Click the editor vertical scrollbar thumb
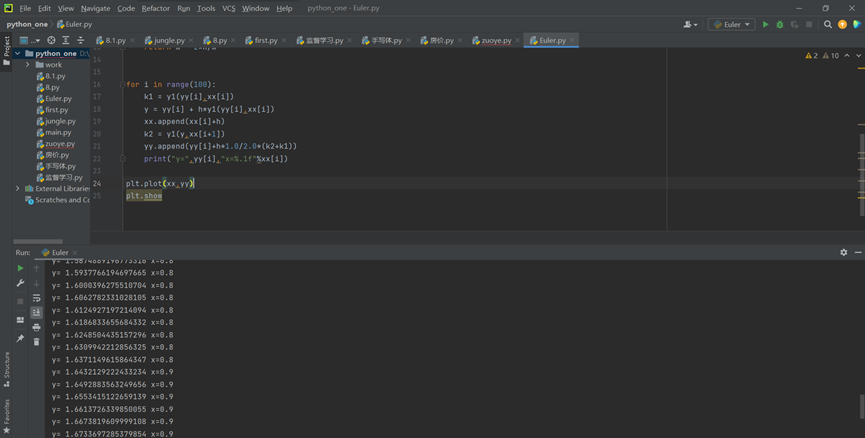The height and width of the screenshot is (438, 865). coord(862,174)
